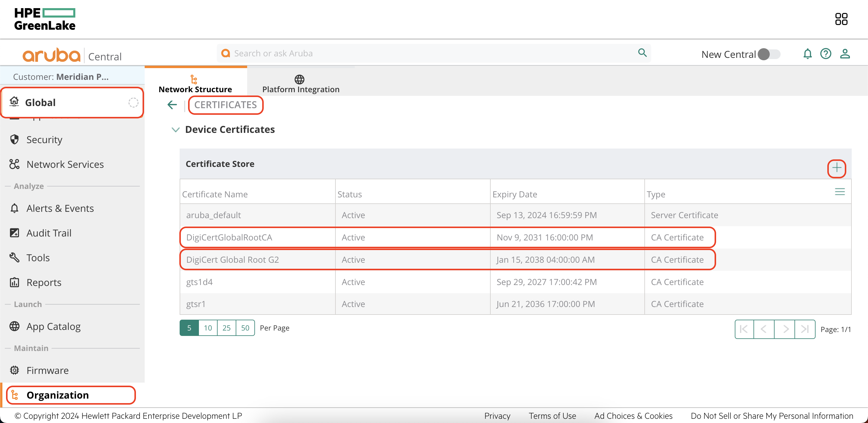Open the Terms of Use link
The image size is (868, 423).
(552, 415)
